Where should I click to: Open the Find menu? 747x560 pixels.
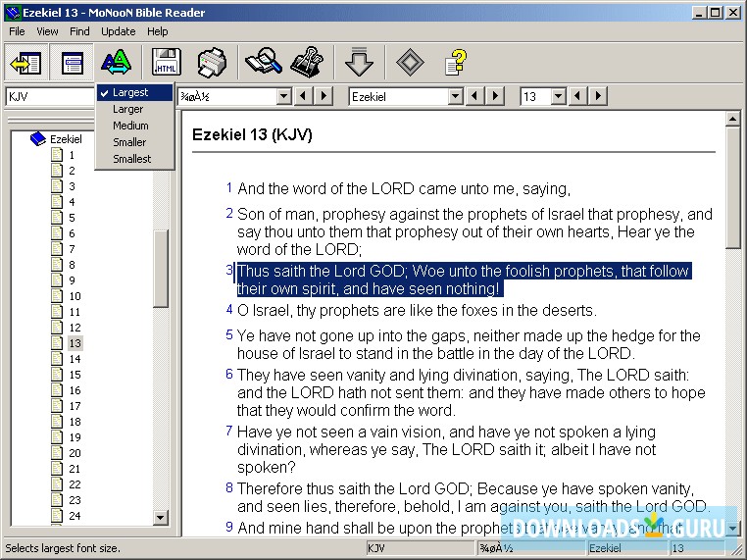click(x=79, y=31)
